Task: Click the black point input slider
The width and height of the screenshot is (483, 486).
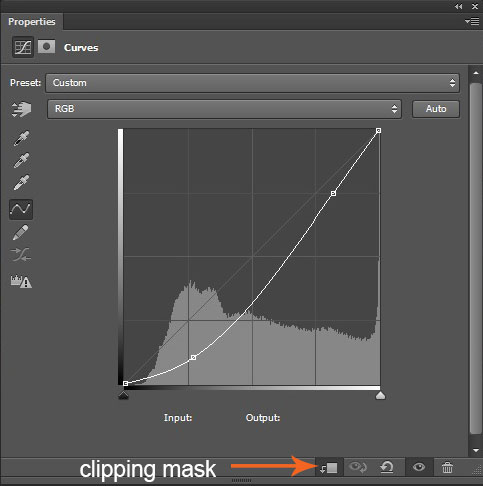Action: pyautogui.click(x=123, y=395)
